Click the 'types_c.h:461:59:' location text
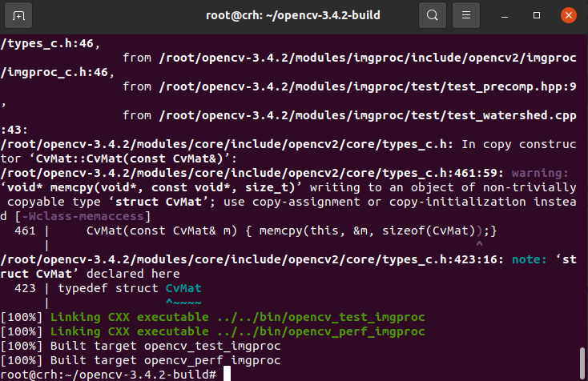Image resolution: width=588 pixels, height=381 pixels. pos(443,173)
